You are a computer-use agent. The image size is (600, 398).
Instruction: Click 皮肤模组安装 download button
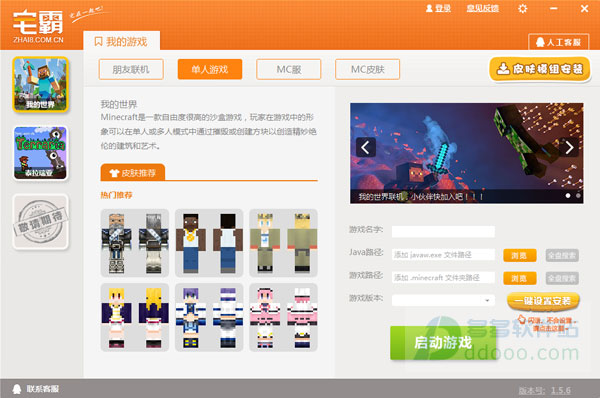[540, 69]
